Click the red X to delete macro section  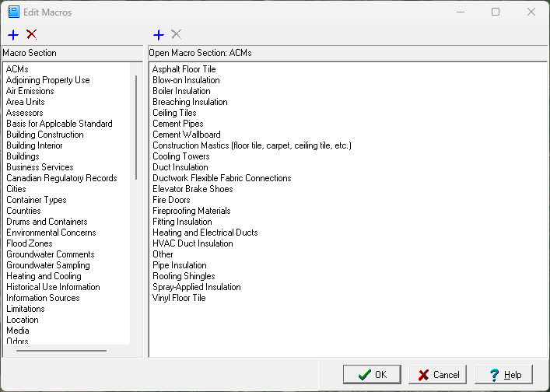[x=31, y=34]
